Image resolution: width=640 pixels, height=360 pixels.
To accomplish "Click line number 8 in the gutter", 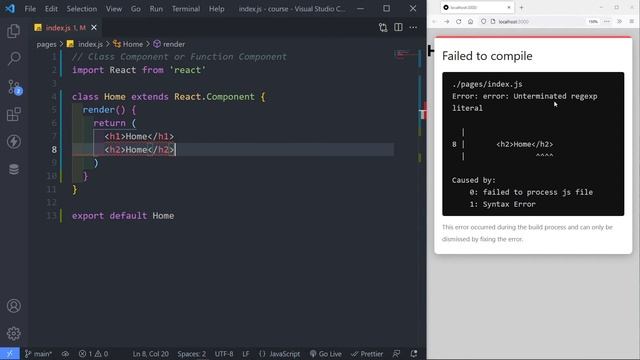I will [54, 149].
